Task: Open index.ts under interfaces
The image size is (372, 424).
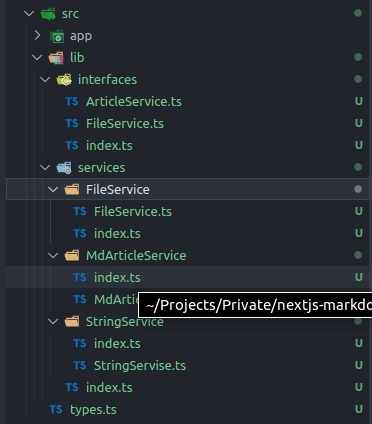Action: click(x=109, y=146)
